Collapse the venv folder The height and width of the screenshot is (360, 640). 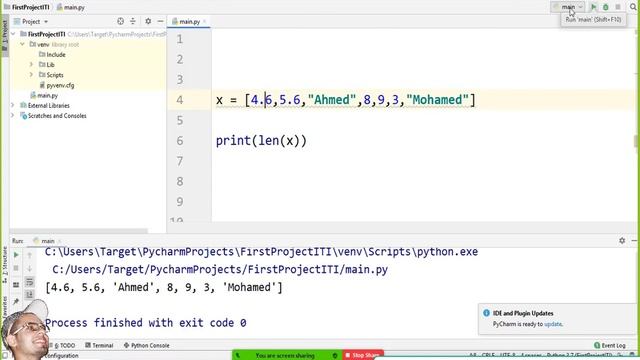[x=22, y=44]
